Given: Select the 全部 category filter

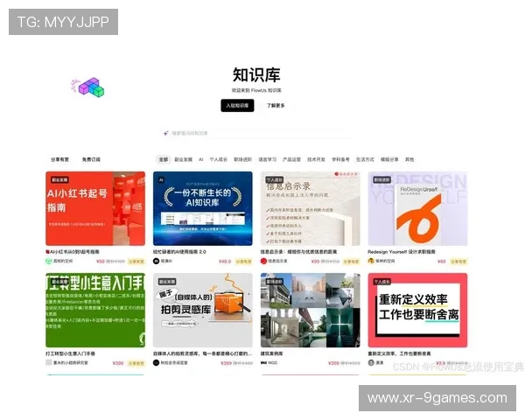Looking at the screenshot, I should (x=164, y=159).
